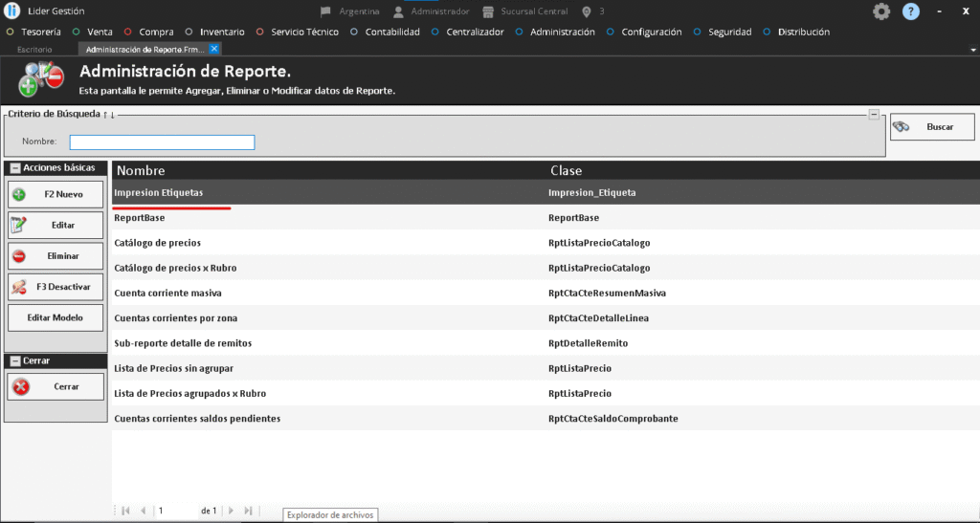Click the blue help question mark icon

point(911,11)
